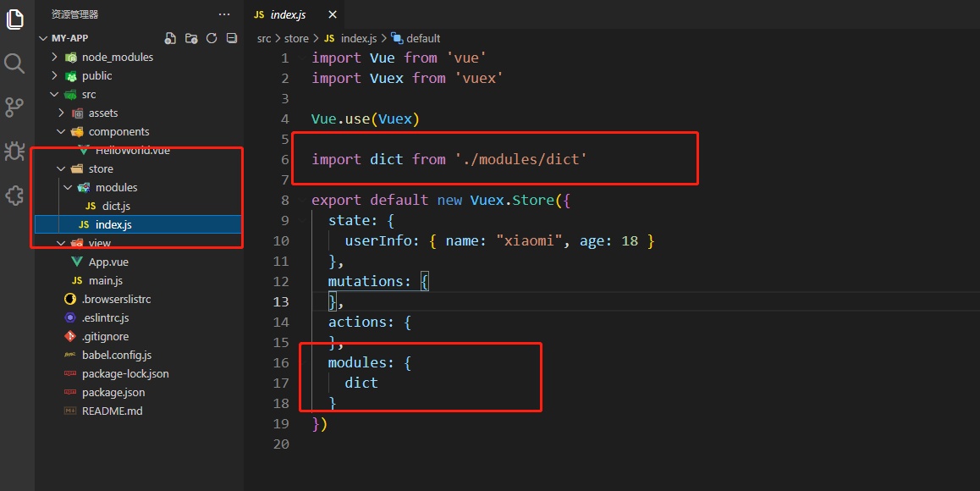
Task: Open the Source Control panel
Action: [14, 106]
